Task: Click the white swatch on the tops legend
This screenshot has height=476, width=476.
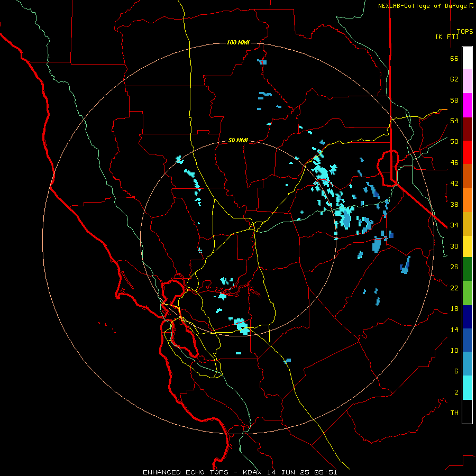Action: [x=467, y=58]
